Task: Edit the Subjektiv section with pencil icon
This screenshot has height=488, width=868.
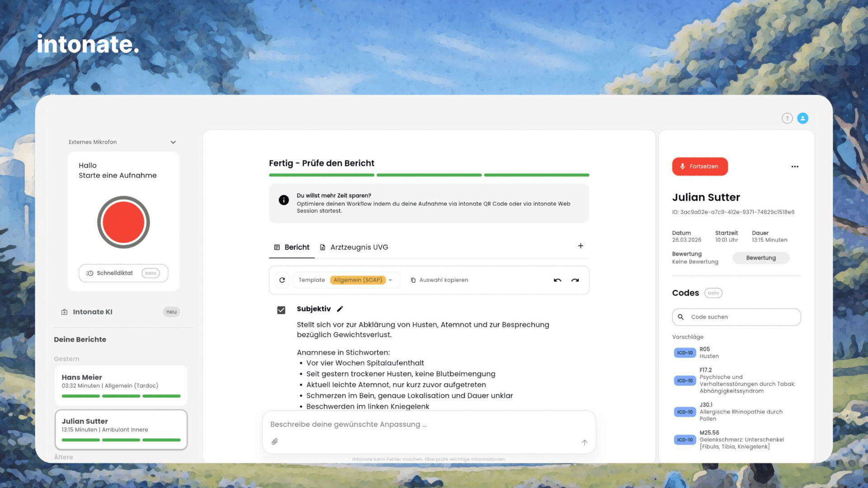Action: [340, 309]
